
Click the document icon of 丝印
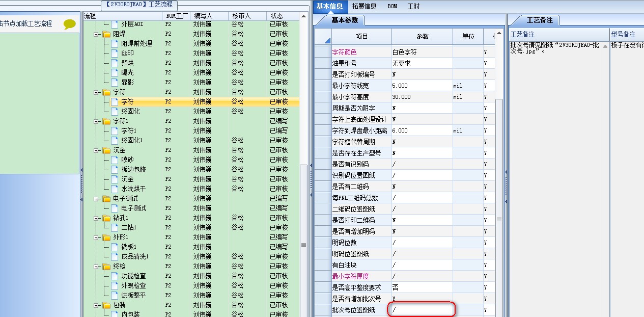115,53
